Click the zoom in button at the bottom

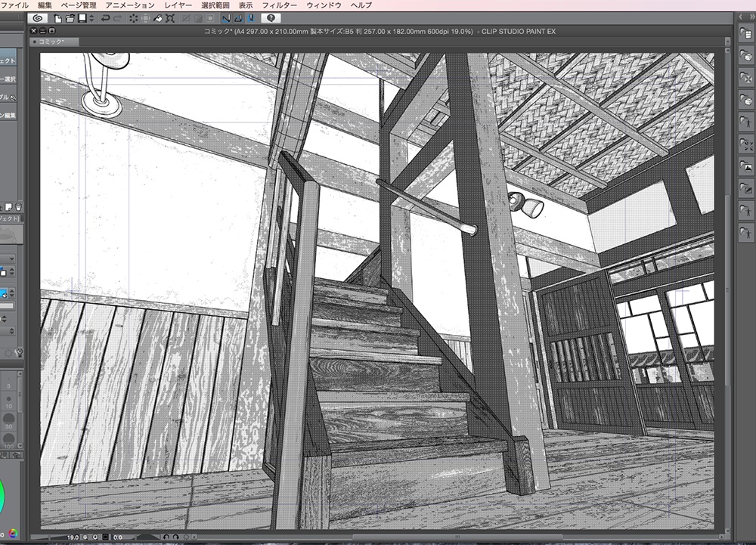tap(95, 536)
